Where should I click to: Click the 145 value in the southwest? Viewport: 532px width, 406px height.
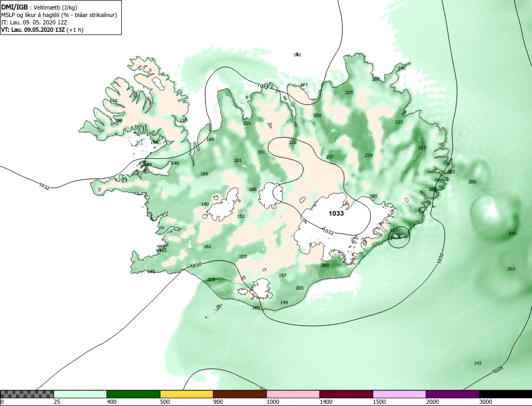(x=151, y=272)
